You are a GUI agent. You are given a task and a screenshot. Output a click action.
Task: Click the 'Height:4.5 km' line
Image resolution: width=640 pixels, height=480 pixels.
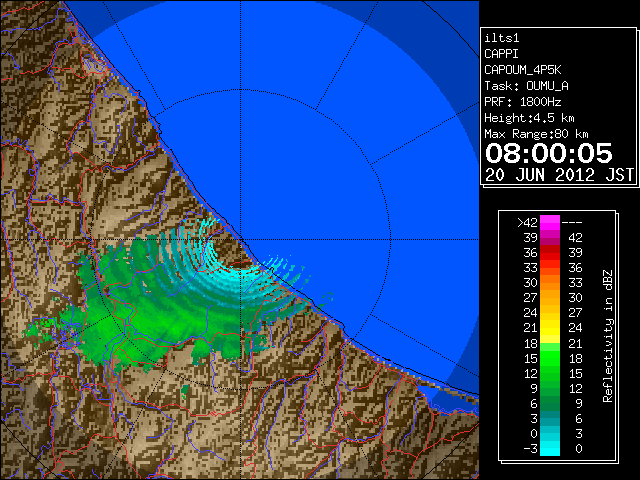[529, 118]
